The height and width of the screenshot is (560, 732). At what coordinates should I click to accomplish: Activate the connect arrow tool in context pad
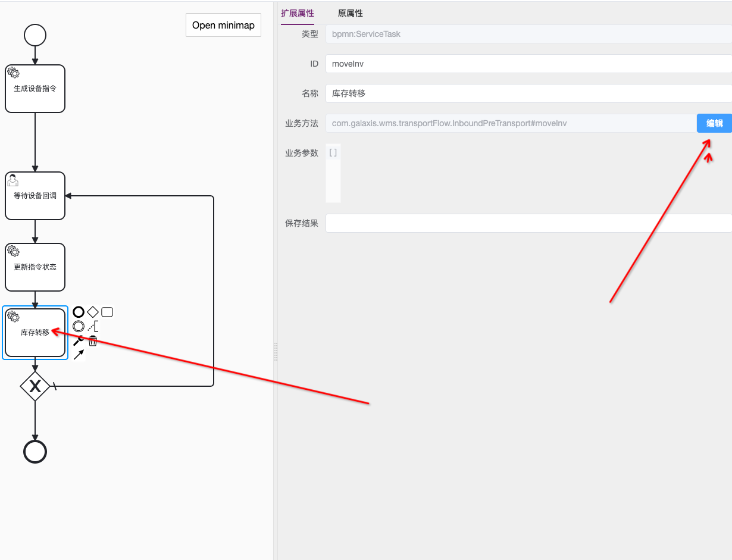click(x=79, y=355)
